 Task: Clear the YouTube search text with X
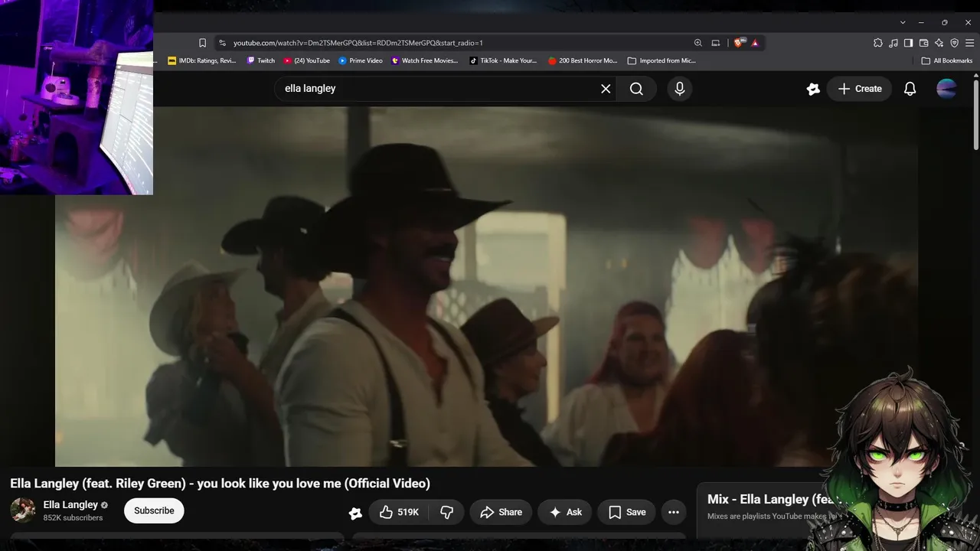pos(606,89)
